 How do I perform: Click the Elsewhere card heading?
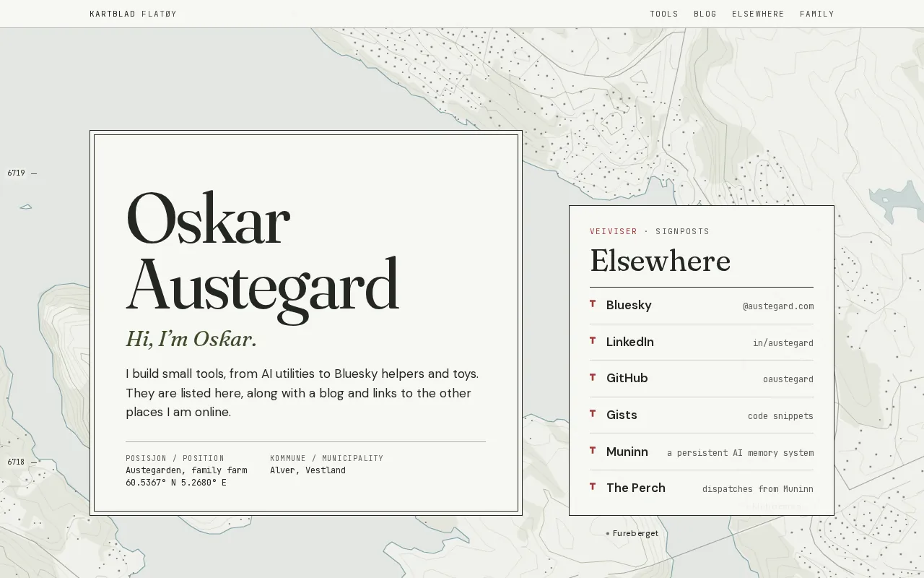(660, 261)
